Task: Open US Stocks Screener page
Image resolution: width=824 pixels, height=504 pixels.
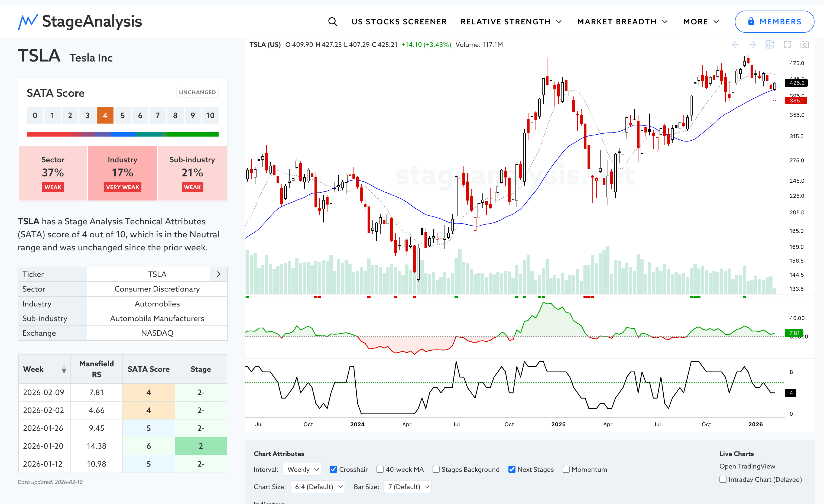Action: point(399,22)
